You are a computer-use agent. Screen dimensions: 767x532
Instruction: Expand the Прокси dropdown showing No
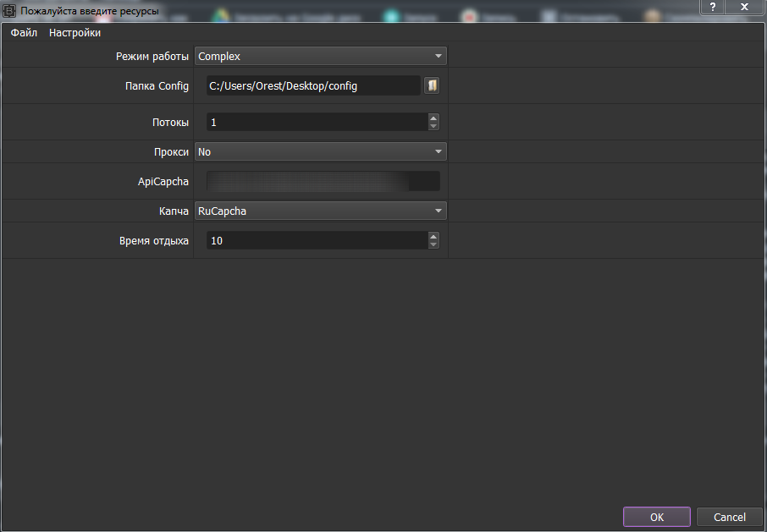click(320, 152)
